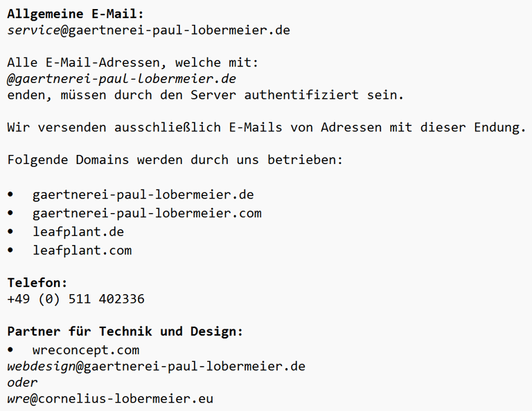532x411 pixels.
Task: Click the wreconcept.com partner domain
Action: point(86,349)
